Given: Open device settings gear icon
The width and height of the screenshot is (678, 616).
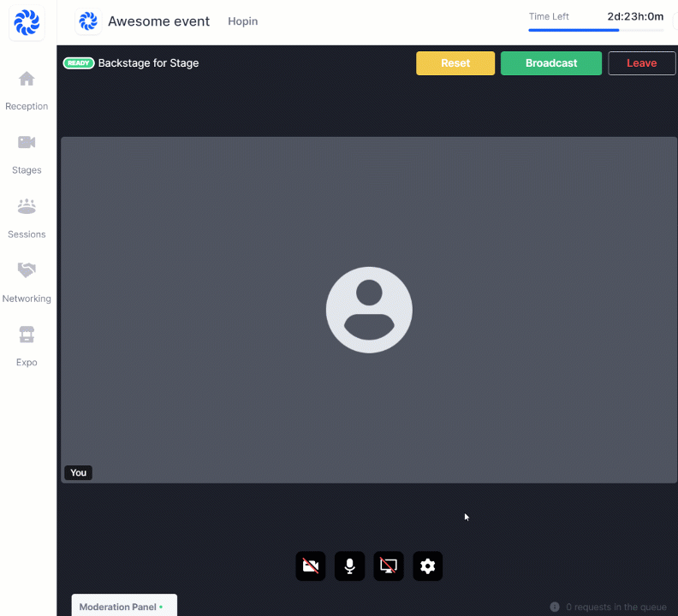Looking at the screenshot, I should tap(428, 566).
